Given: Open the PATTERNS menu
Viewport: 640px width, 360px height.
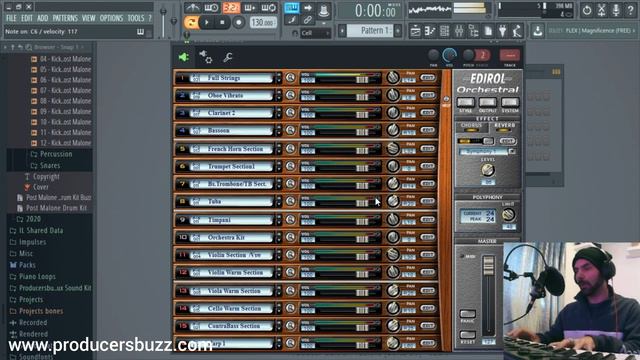Looking at the screenshot, I should pyautogui.click(x=65, y=18).
